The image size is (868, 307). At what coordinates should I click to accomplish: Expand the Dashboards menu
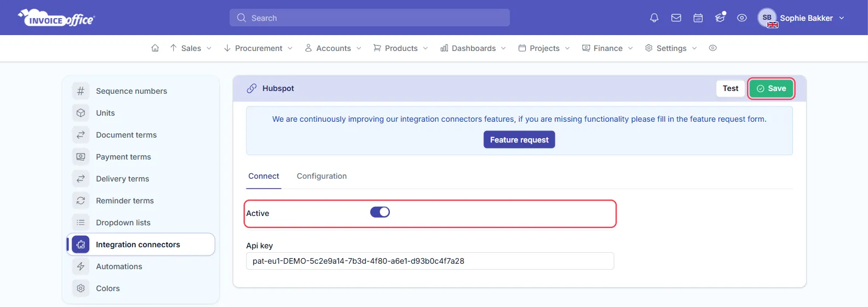pyautogui.click(x=473, y=48)
